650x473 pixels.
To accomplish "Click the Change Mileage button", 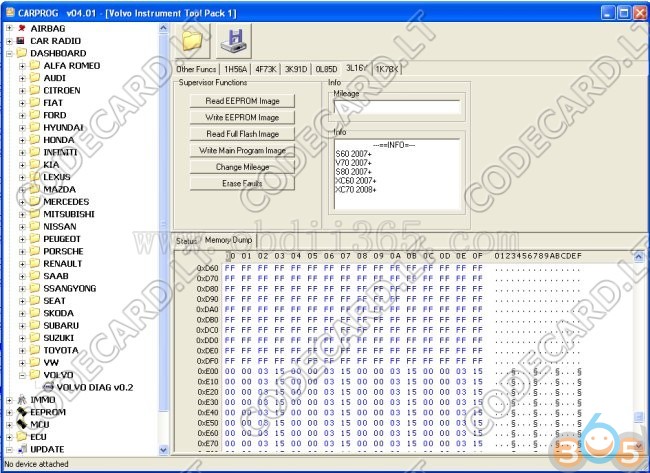I will pos(243,167).
